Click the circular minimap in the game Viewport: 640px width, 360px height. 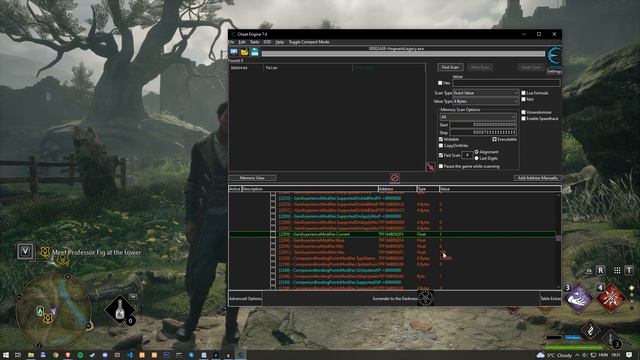(53, 311)
